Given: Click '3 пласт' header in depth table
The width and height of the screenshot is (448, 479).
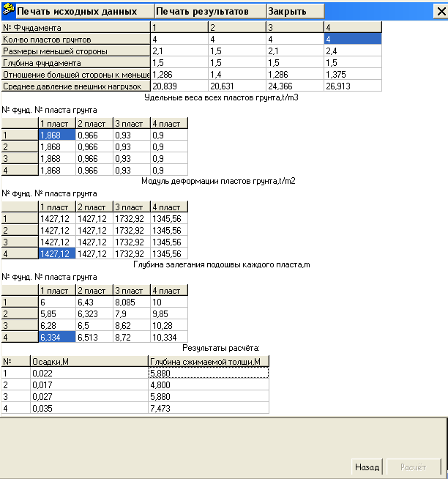Looking at the screenshot, I should (x=132, y=291).
